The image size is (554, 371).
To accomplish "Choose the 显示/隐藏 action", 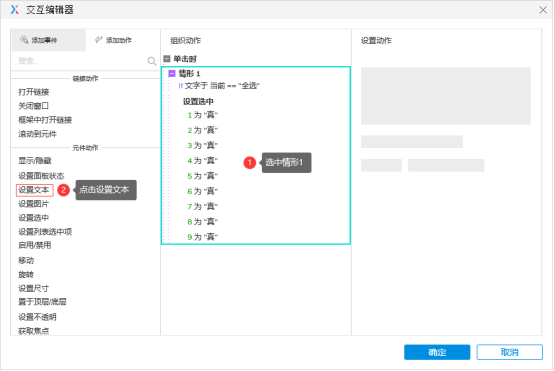I will point(35,161).
